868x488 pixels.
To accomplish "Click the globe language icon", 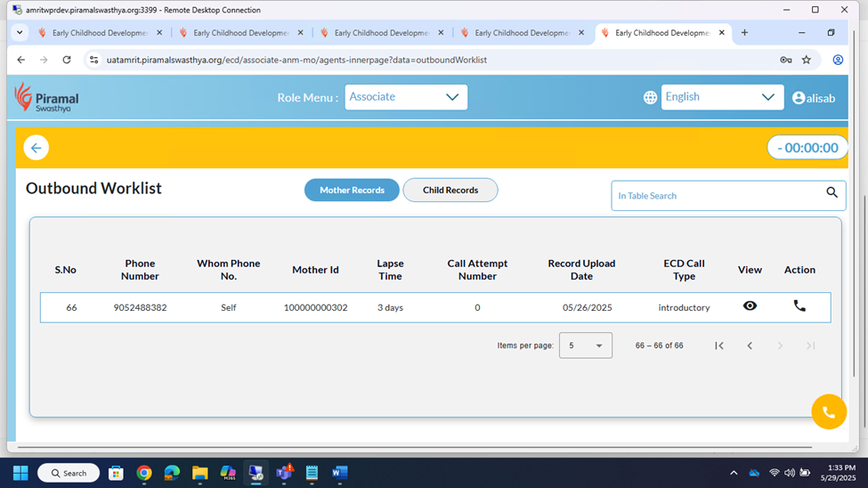I will [x=650, y=97].
